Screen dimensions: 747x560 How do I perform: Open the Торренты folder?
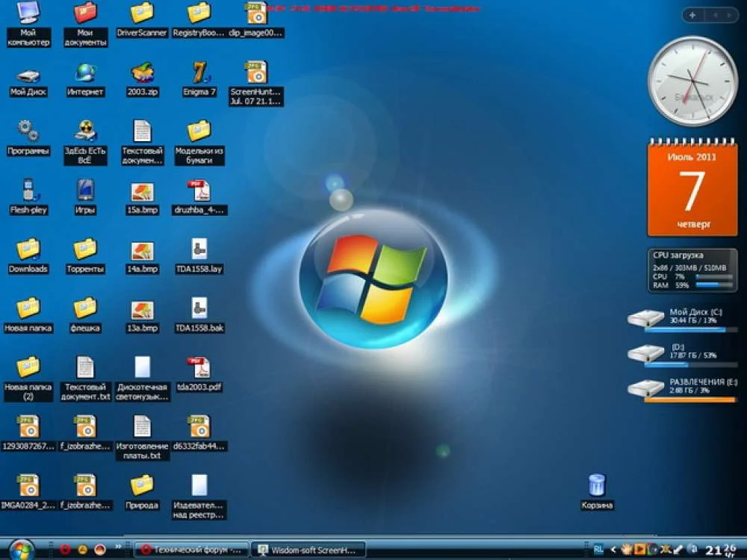85,256
